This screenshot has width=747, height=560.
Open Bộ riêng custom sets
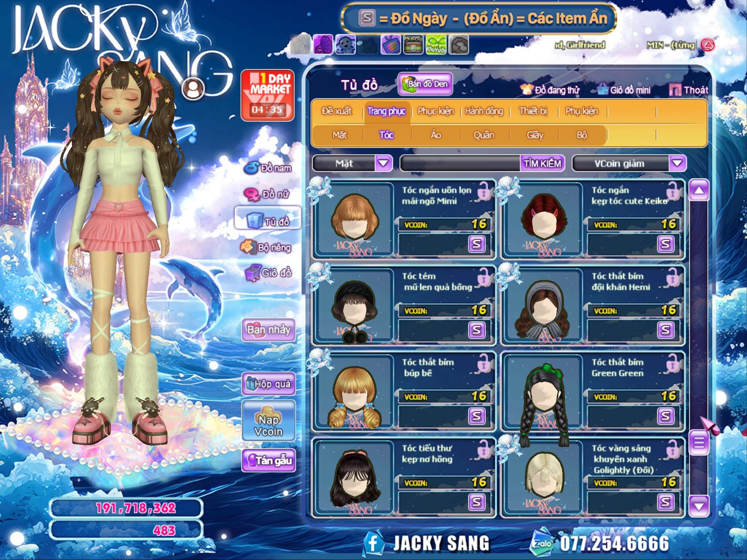pyautogui.click(x=266, y=248)
